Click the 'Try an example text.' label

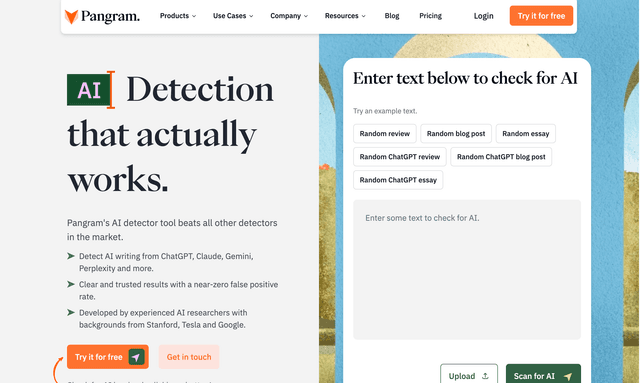[x=385, y=111]
